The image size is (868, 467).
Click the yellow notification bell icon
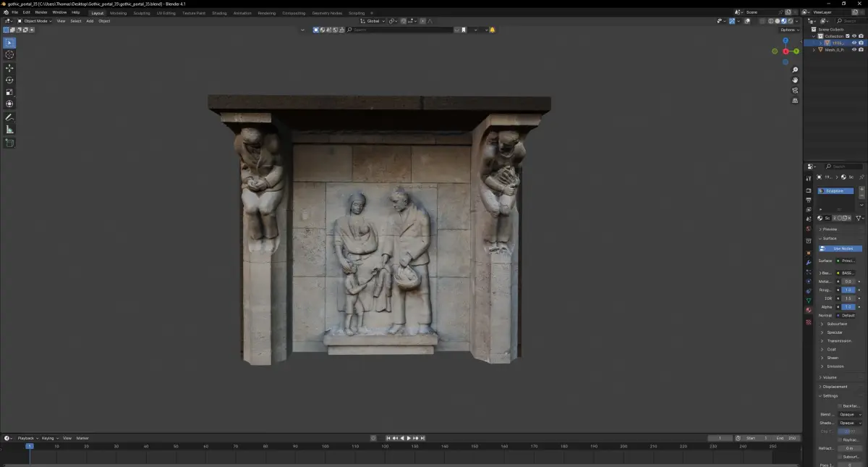[x=493, y=30]
